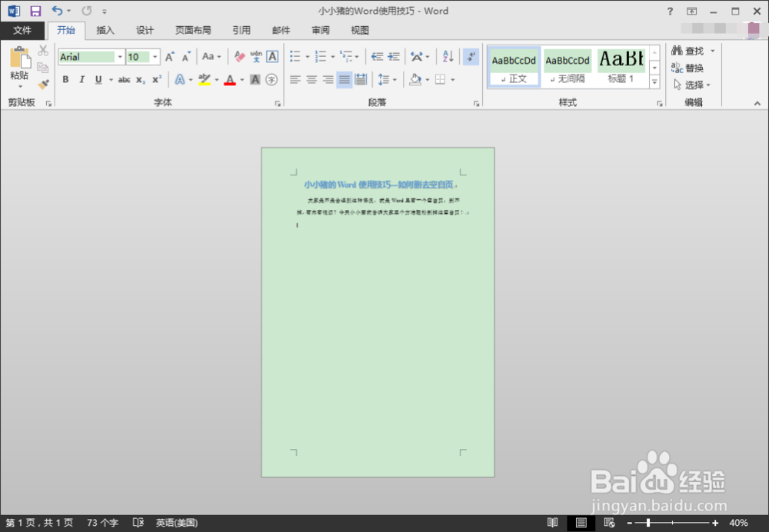Center align the paragraph text
Screen dimensions: 769x532
(311, 79)
